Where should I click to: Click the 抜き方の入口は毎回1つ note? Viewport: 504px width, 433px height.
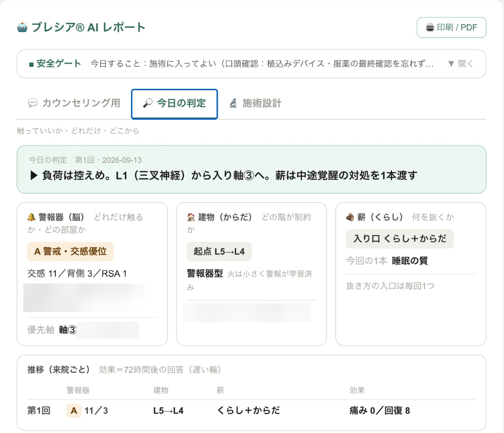point(390,286)
